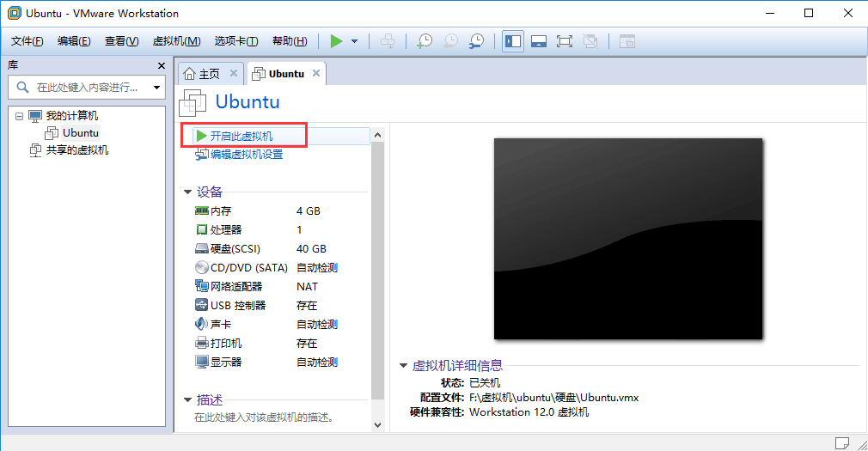The image size is (868, 451).
Task: Open the power options dropdown arrow
Action: click(354, 41)
